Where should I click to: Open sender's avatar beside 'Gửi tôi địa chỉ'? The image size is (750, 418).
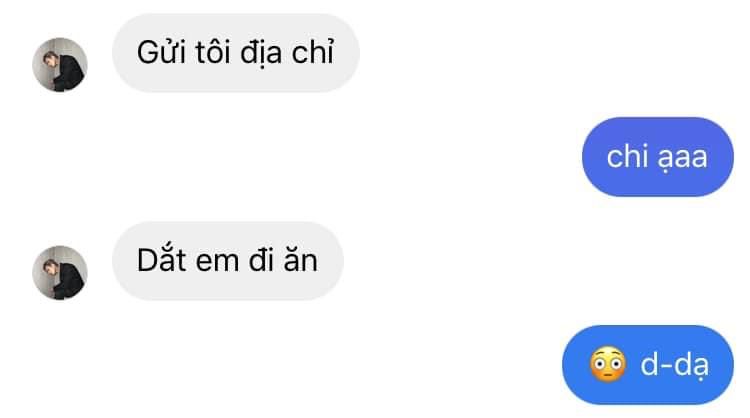[60, 65]
